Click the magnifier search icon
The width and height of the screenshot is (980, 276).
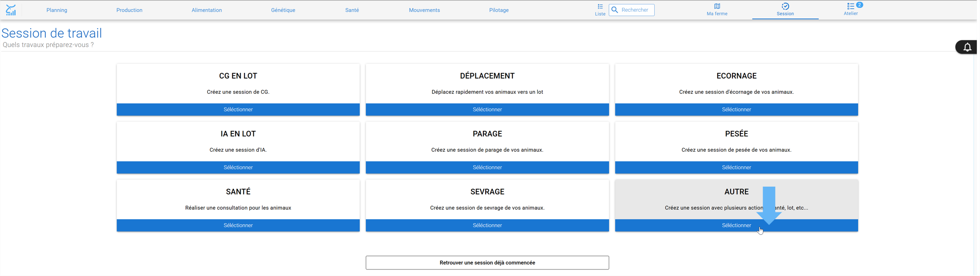click(x=615, y=10)
